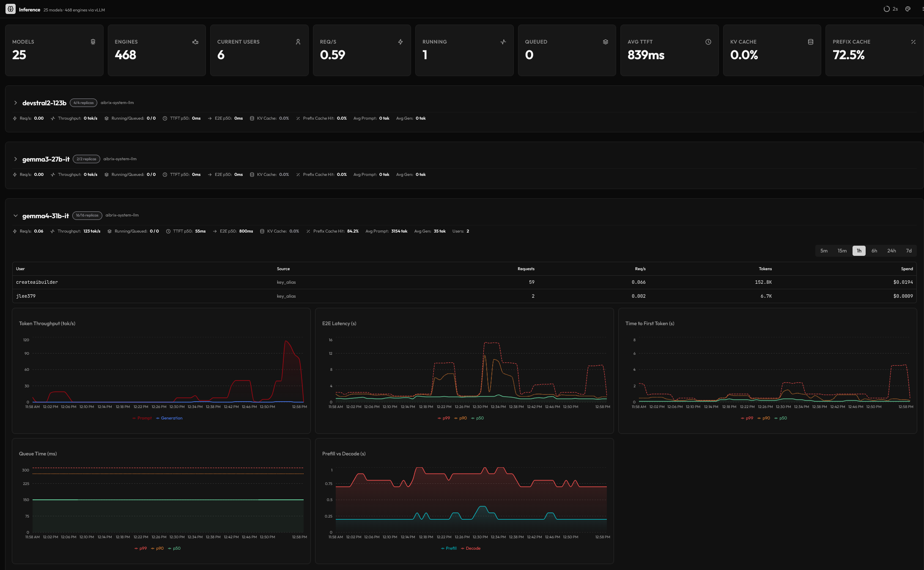Image resolution: width=924 pixels, height=570 pixels.
Task: Click the Queued card layers icon
Action: pyautogui.click(x=606, y=42)
